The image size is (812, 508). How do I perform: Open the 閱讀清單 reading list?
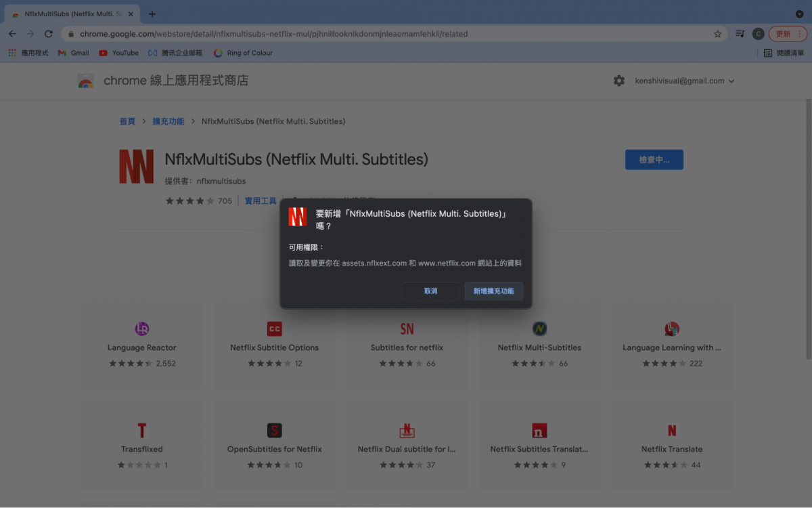pos(784,53)
